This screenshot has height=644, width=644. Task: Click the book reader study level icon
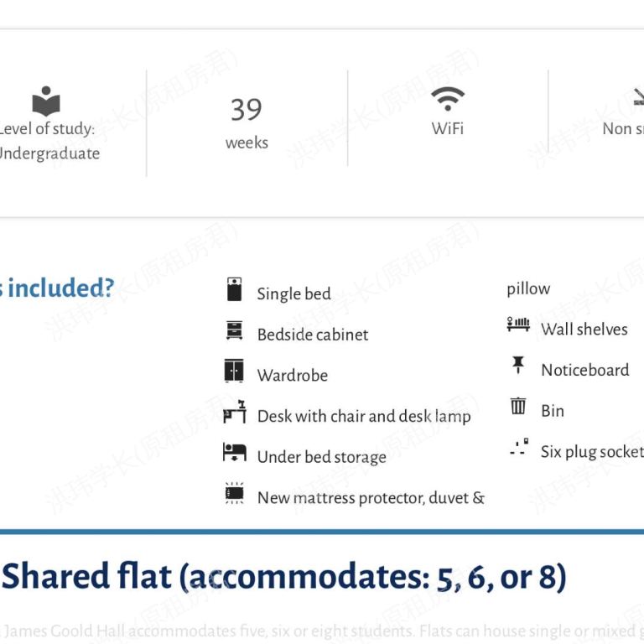click(x=46, y=101)
